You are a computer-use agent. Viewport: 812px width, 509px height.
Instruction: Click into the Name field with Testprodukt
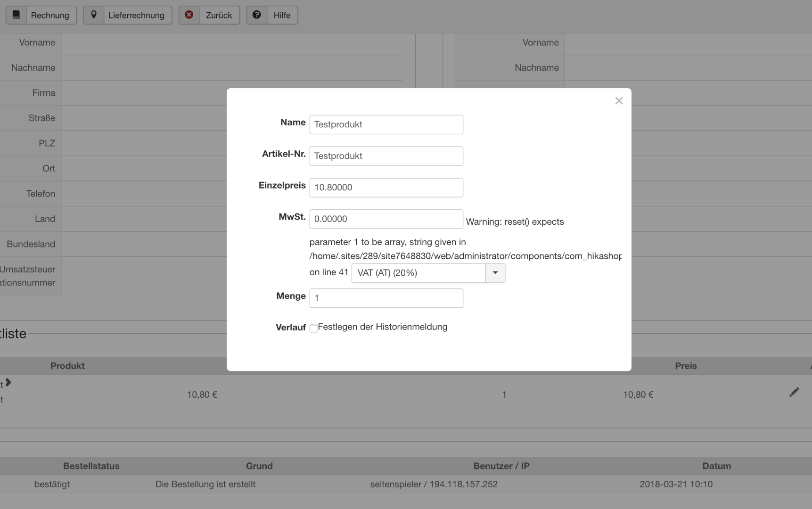pos(386,124)
